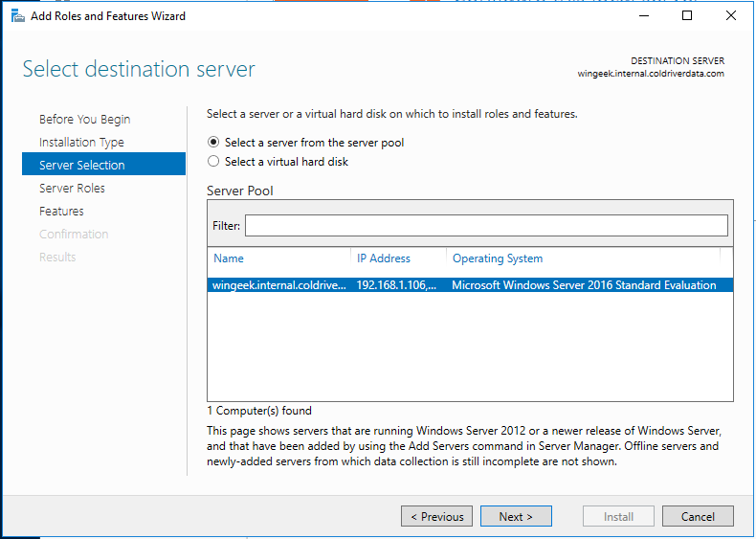Go to Before You Begin step
Image resolution: width=756 pixels, height=539 pixels.
click(85, 120)
